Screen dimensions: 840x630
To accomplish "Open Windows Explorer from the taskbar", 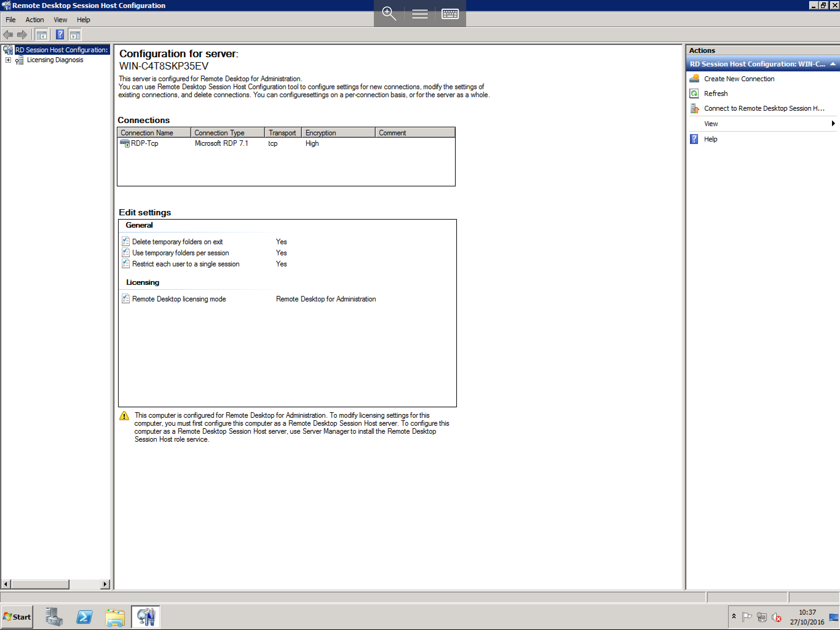I will (x=115, y=617).
